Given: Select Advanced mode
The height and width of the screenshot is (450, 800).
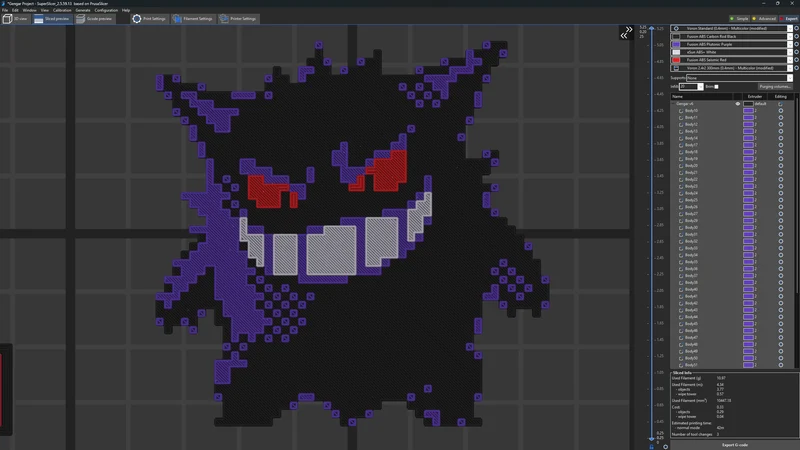Looking at the screenshot, I should coord(764,19).
